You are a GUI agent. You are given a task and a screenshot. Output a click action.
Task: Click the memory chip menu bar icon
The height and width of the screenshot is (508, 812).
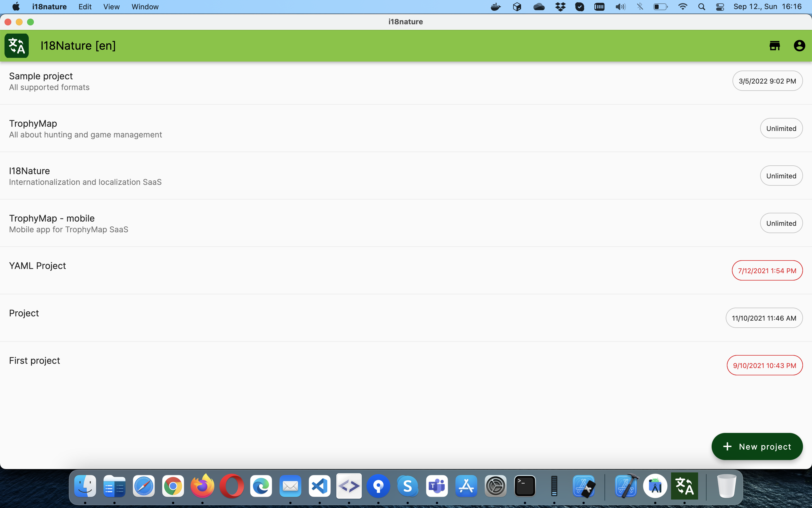pyautogui.click(x=599, y=7)
